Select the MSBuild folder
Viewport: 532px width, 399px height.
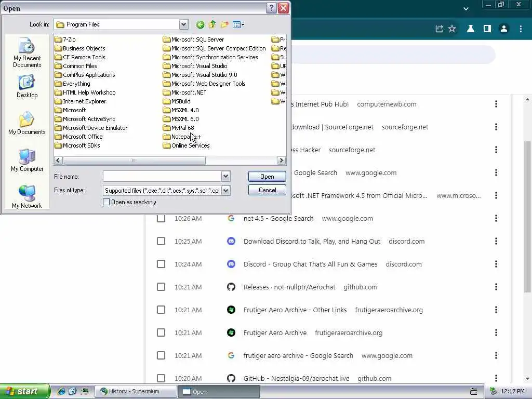coord(177,101)
